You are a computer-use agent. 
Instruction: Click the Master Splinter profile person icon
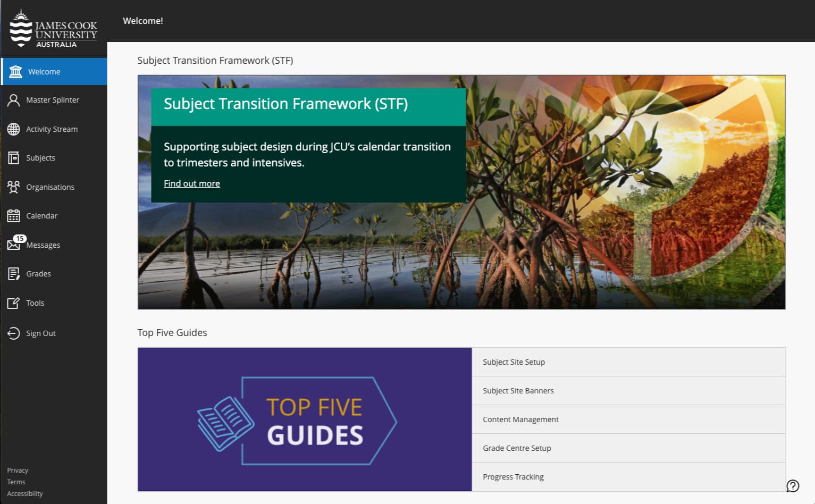(13, 100)
